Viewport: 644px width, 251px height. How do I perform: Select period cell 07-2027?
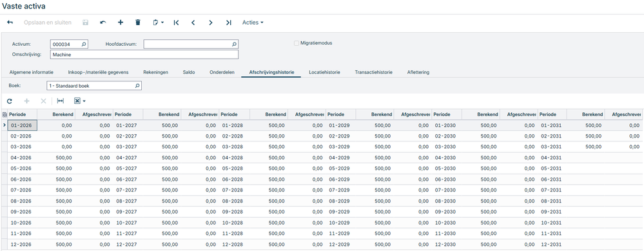128,190
